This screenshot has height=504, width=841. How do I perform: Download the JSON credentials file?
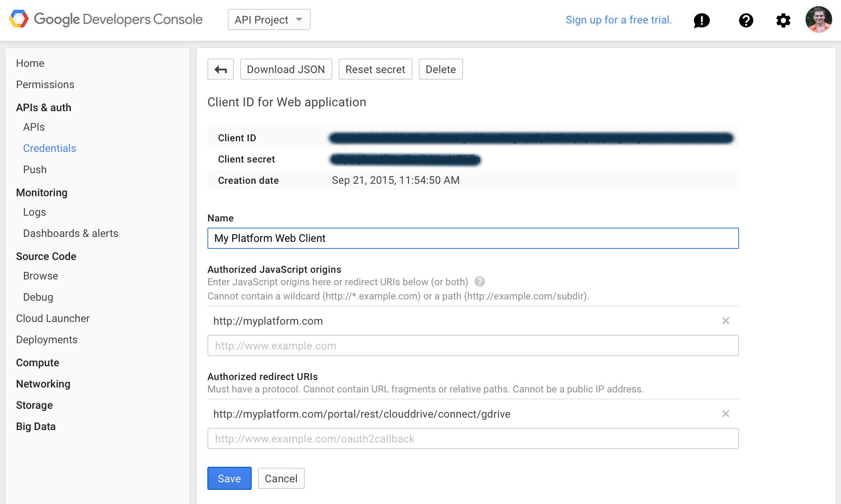tap(286, 70)
